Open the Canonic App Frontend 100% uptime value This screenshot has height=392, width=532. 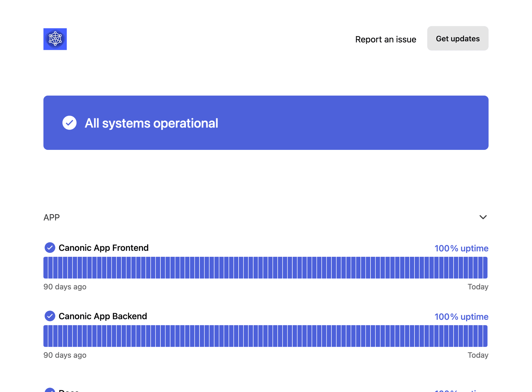pyautogui.click(x=461, y=248)
